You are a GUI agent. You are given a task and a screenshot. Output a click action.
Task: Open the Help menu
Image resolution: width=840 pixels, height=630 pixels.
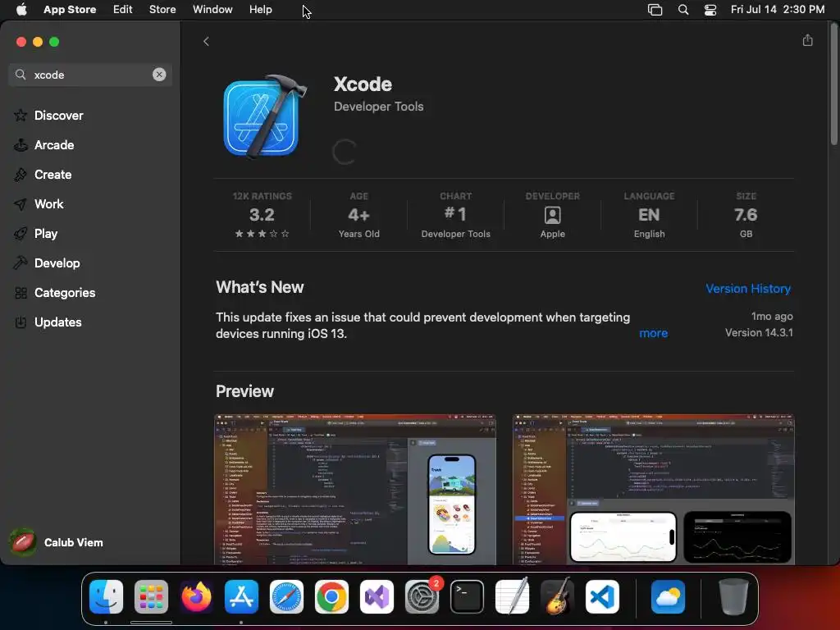coord(260,9)
